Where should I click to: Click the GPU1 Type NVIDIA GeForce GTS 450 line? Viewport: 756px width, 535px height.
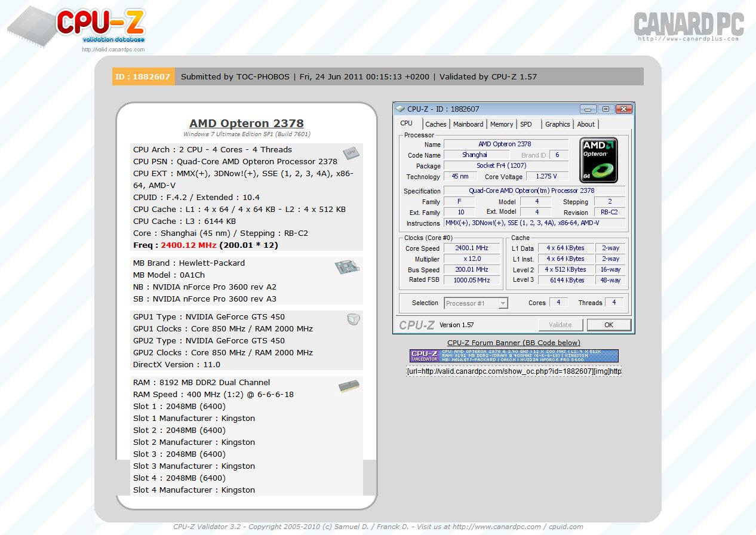click(209, 316)
